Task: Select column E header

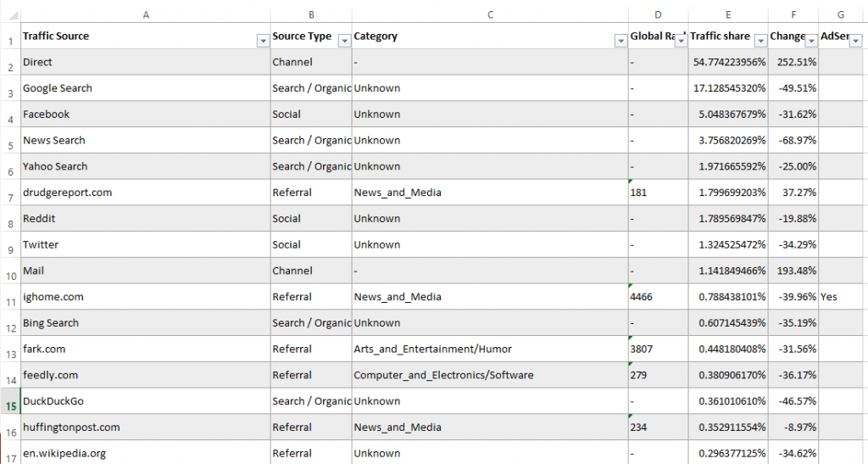Action: tap(728, 15)
